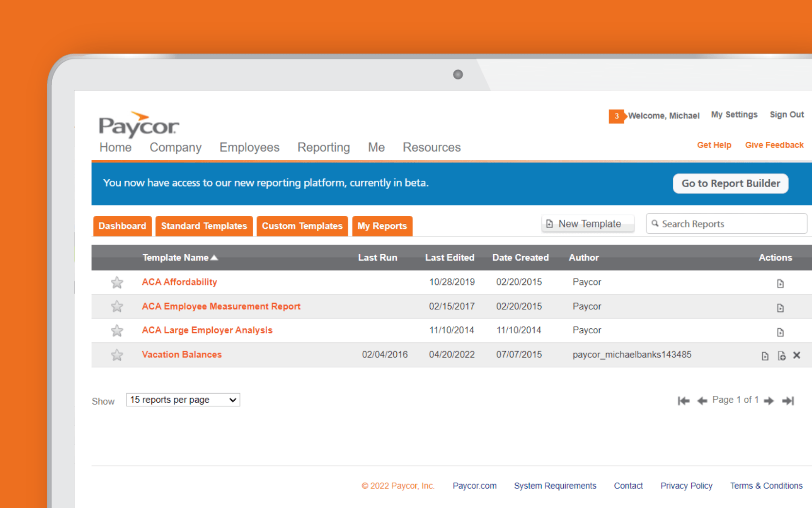
Task: Open the notifications badge showing 3
Action: click(617, 116)
